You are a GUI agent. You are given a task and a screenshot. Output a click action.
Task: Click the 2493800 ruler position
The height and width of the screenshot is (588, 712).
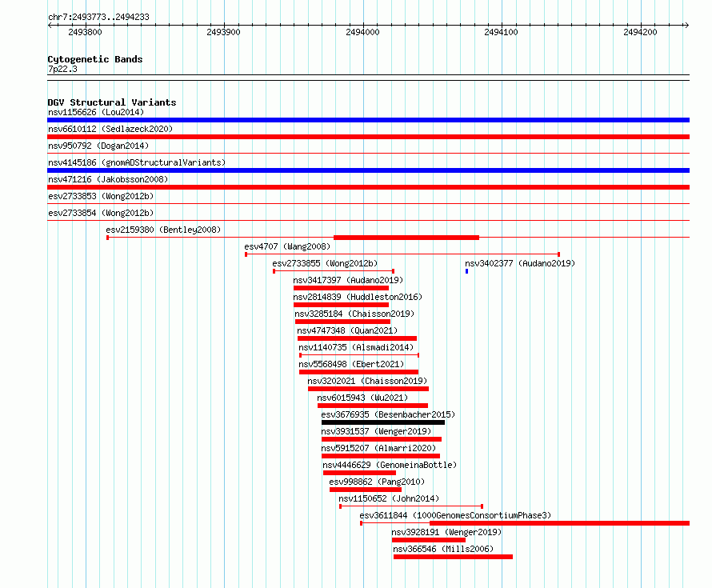point(85,32)
